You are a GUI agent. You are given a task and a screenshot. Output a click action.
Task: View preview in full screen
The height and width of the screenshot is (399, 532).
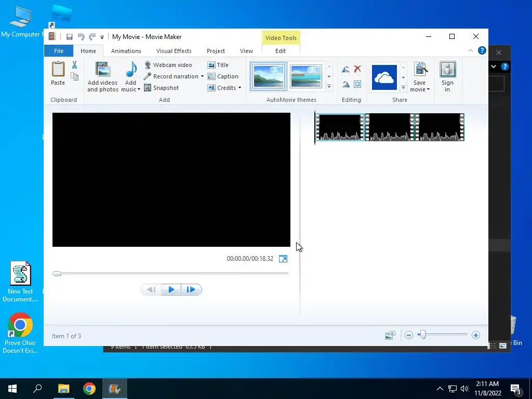coord(283,259)
